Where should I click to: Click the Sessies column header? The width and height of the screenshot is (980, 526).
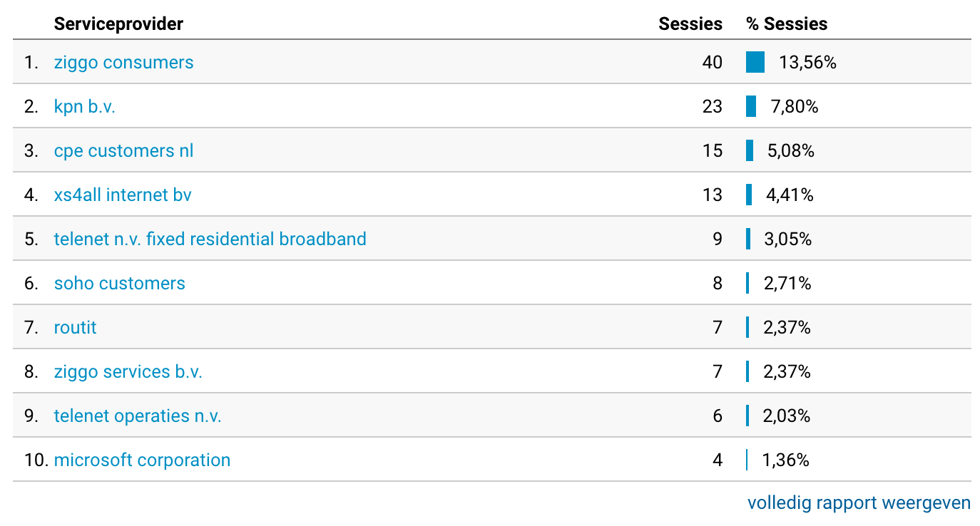[x=690, y=24]
